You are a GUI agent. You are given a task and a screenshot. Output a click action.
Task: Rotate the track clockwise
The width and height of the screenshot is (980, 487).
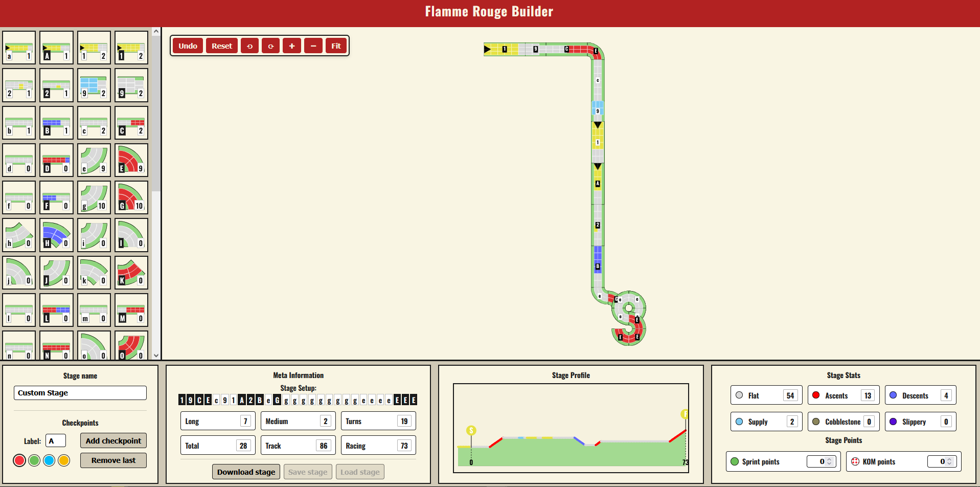[270, 46]
